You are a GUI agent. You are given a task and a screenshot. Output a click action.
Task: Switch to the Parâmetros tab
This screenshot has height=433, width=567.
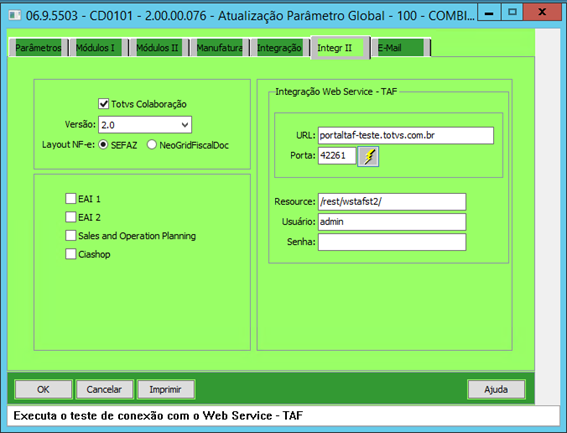38,48
